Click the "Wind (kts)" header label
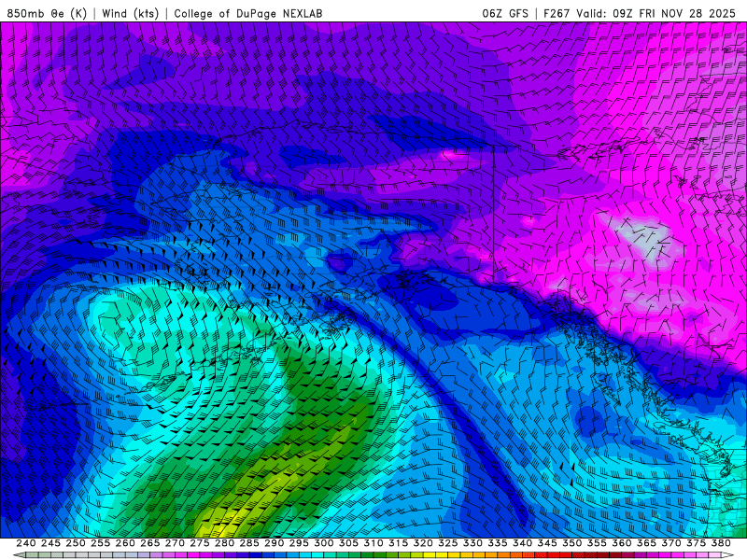Screen dimensions: 747x560 tap(130, 13)
